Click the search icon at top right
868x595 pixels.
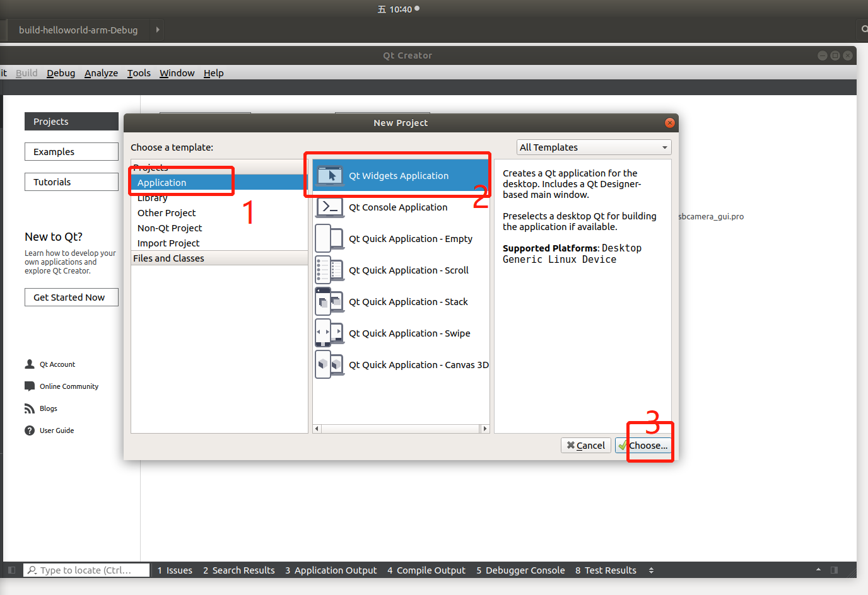864,30
